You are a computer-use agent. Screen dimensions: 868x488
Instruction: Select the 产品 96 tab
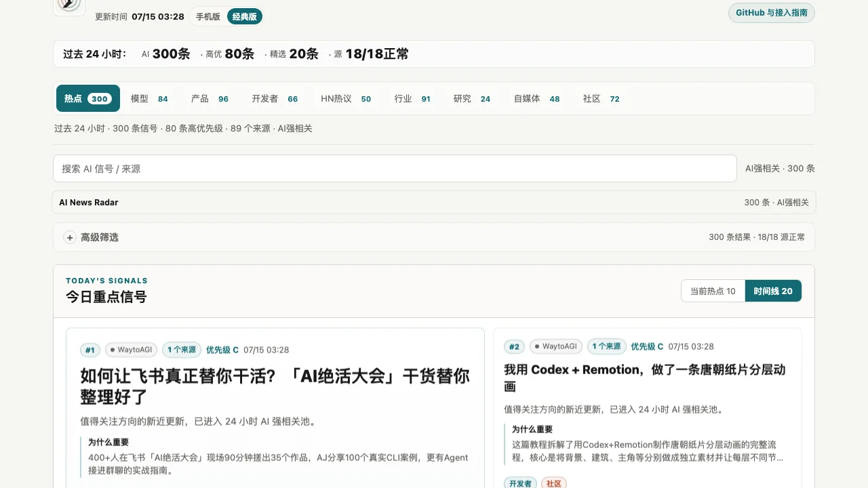click(210, 98)
